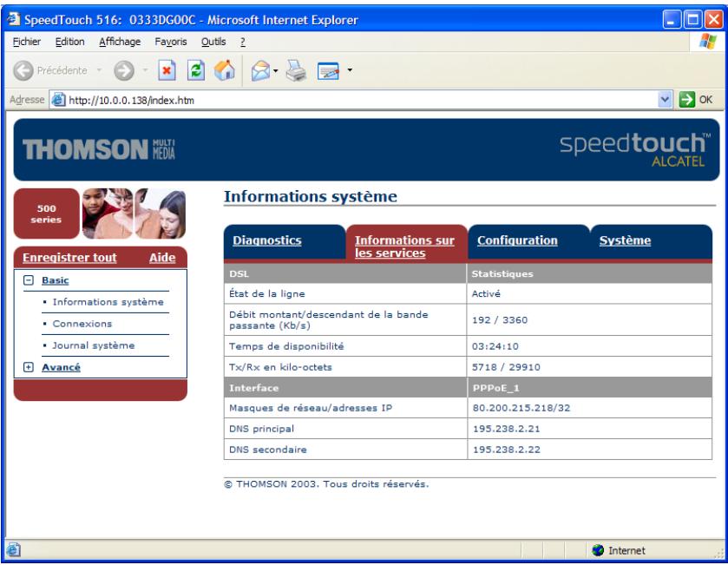Screen dimensions: 728x565
Task: Click the Activé status value
Action: 486,294
